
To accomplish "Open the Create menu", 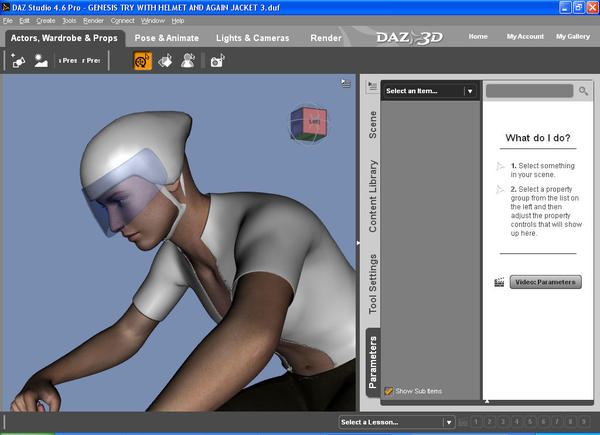I will pos(46,21).
